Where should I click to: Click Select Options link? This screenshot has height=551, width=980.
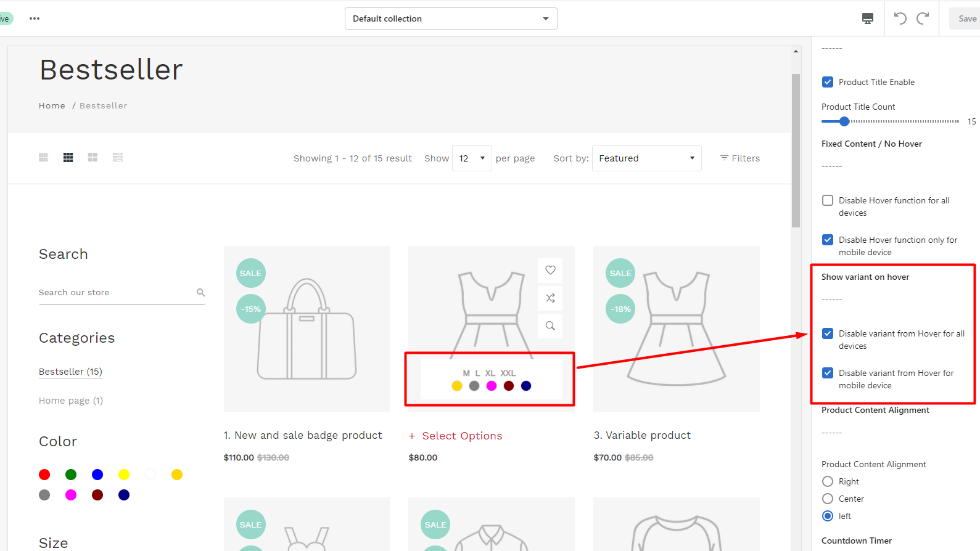pyautogui.click(x=462, y=436)
